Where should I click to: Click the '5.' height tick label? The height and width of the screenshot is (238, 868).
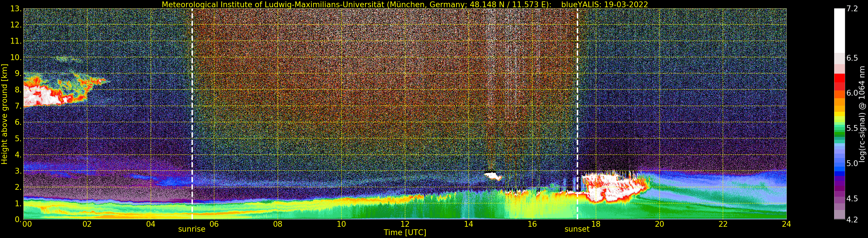(x=18, y=138)
